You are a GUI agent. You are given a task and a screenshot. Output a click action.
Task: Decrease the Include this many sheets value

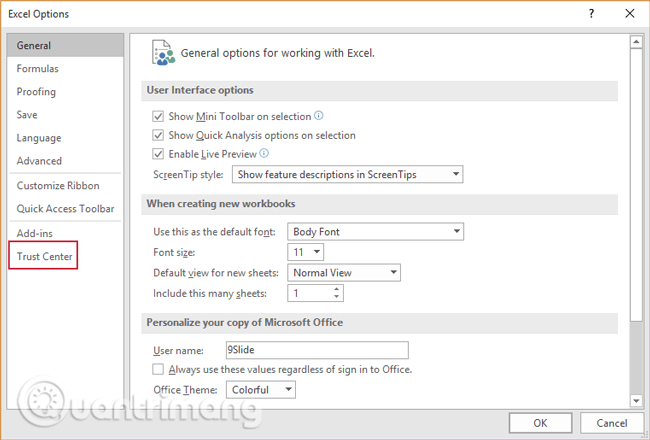[x=337, y=297]
